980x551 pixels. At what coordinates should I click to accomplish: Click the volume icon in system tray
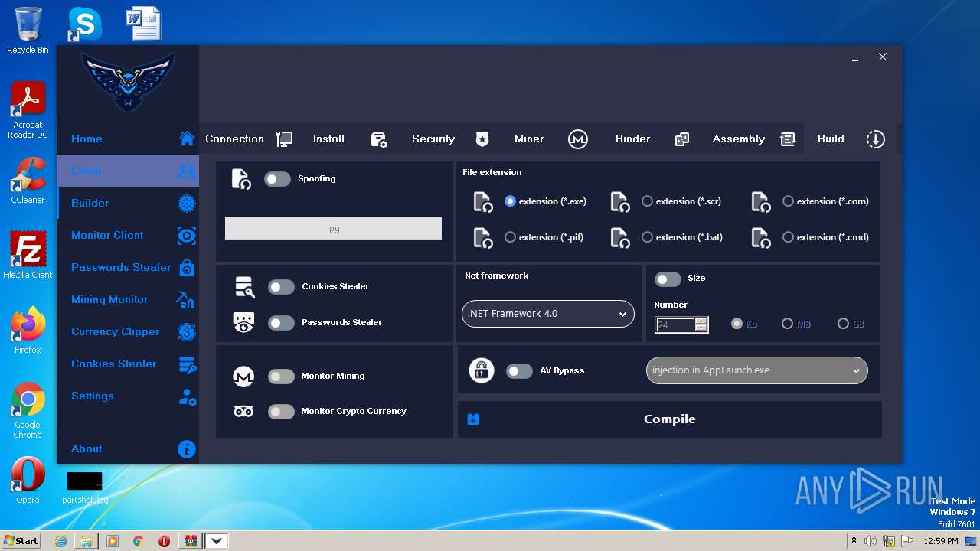[871, 541]
